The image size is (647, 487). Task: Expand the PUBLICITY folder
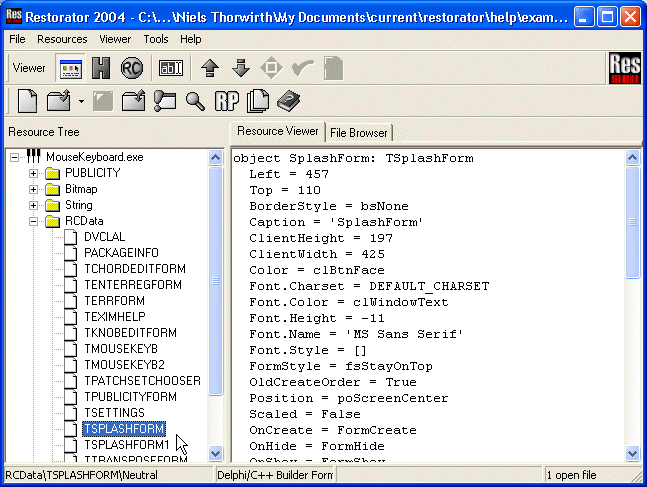click(x=33, y=173)
